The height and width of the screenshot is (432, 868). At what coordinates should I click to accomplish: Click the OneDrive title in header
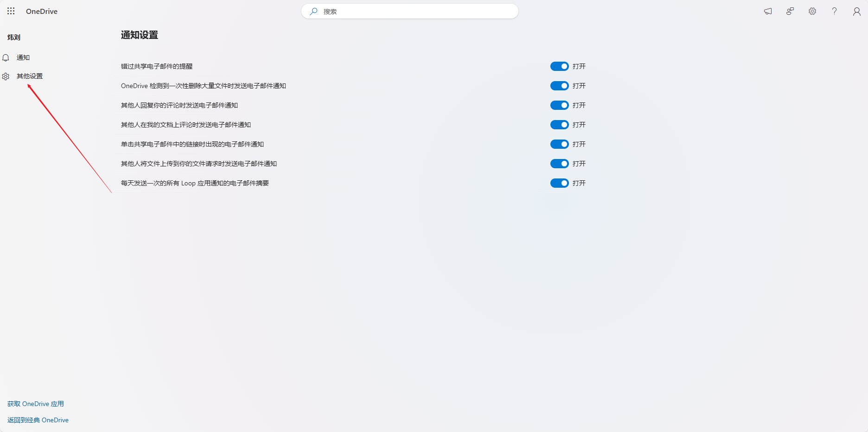[42, 11]
